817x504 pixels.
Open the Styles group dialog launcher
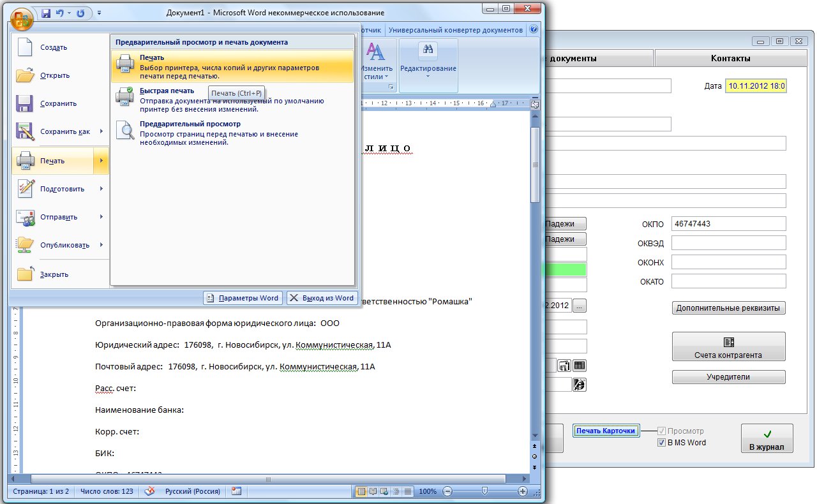pyautogui.click(x=392, y=87)
